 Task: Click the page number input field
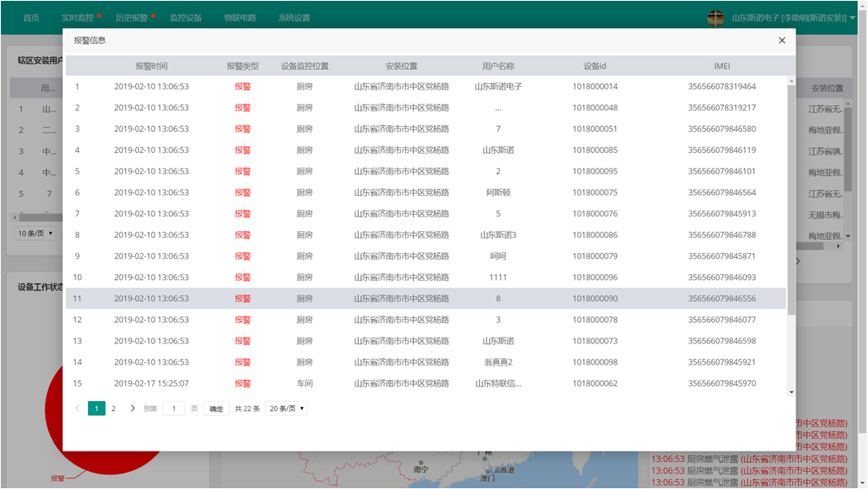coord(174,408)
